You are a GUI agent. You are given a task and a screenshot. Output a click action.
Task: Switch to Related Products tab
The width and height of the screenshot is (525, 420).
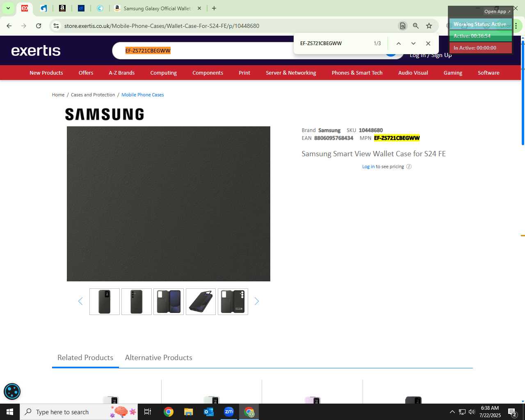(85, 358)
